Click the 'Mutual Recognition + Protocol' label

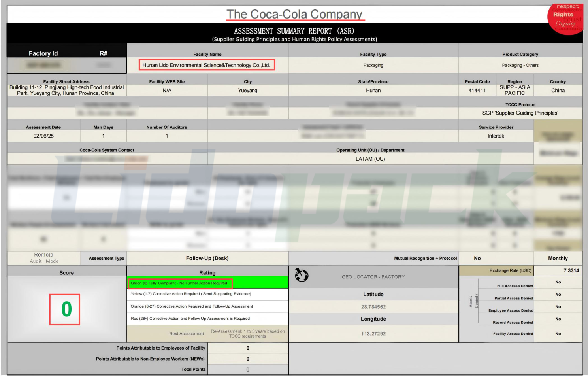(426, 258)
